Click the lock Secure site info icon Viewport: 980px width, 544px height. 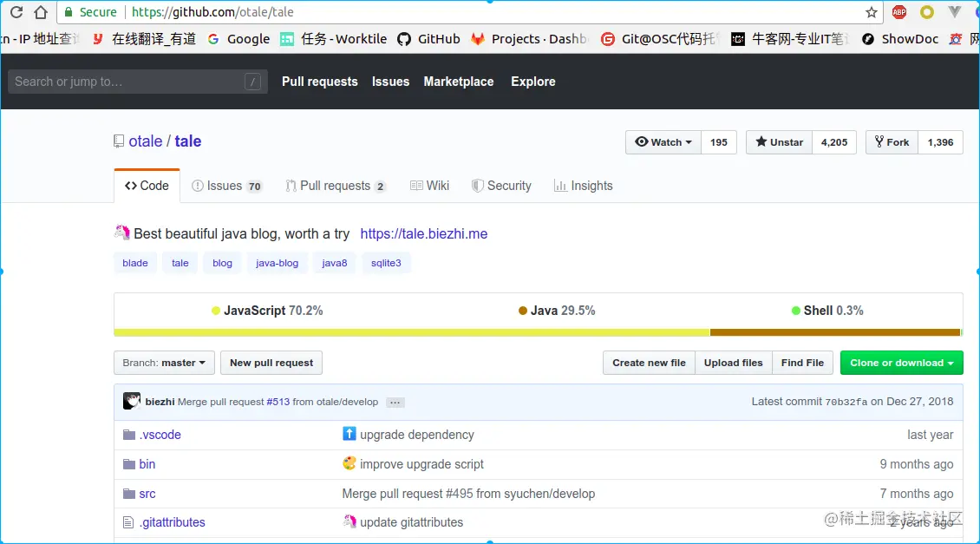pyautogui.click(x=69, y=12)
